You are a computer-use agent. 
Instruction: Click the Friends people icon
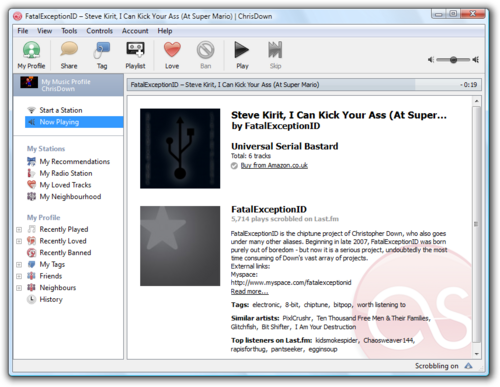point(31,276)
